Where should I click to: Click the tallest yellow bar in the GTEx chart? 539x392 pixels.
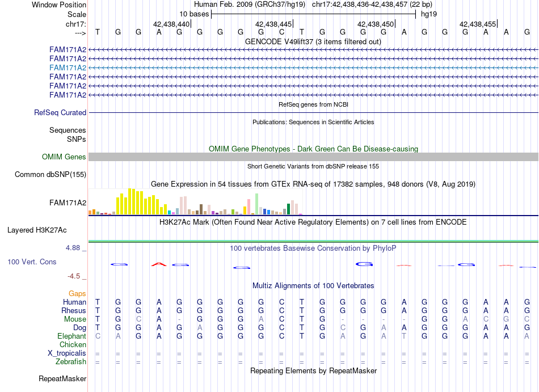[x=129, y=201]
